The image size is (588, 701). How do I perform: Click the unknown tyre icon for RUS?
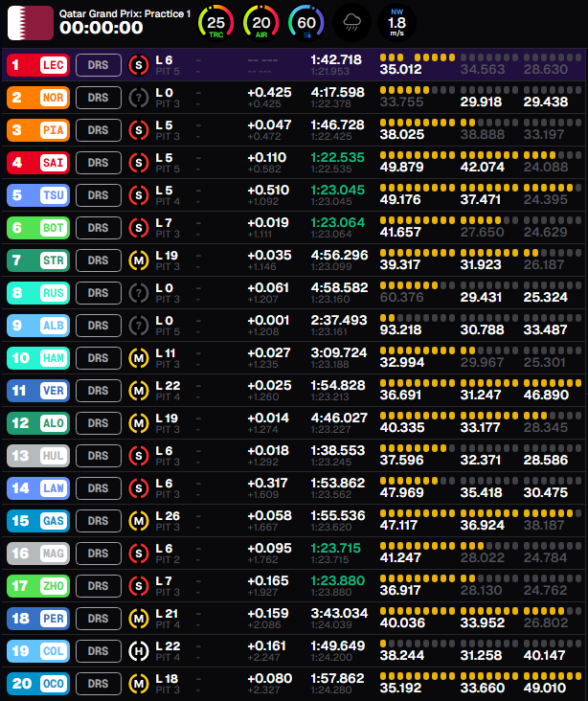point(139,293)
